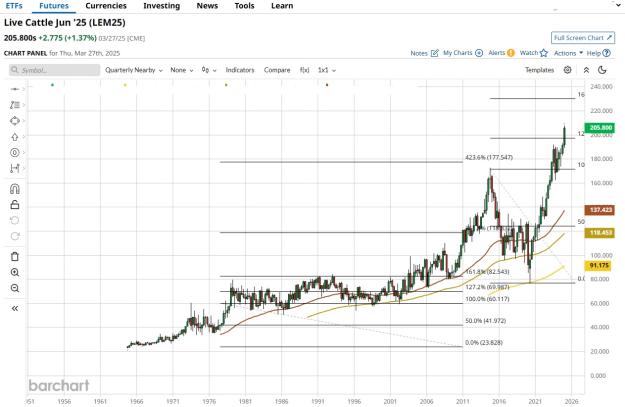
Task: Open the Tools menu
Action: pyautogui.click(x=244, y=6)
